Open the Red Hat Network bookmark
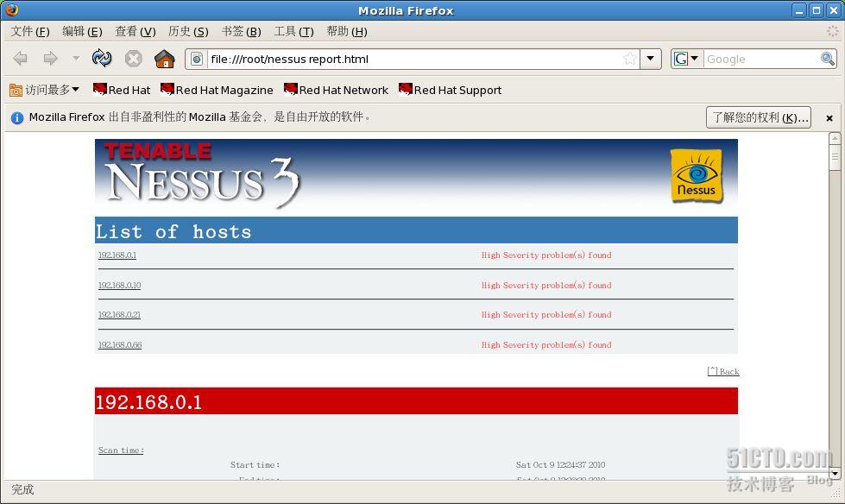 pos(336,90)
